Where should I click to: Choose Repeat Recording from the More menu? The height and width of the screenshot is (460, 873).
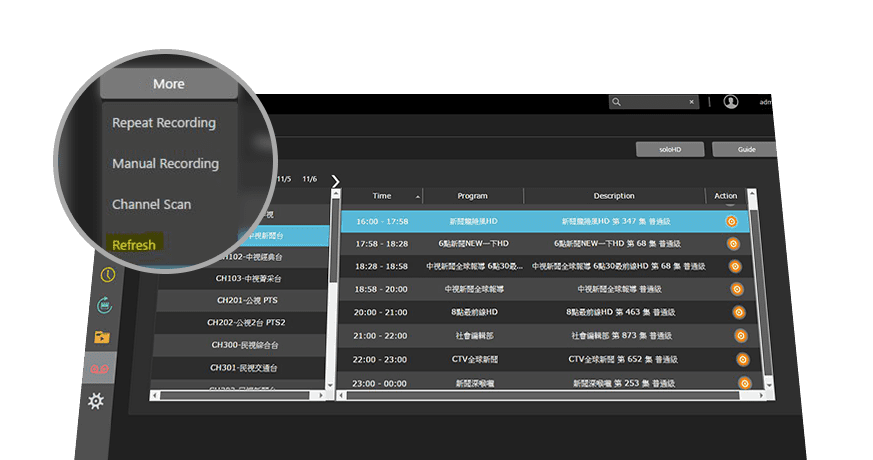tap(164, 123)
